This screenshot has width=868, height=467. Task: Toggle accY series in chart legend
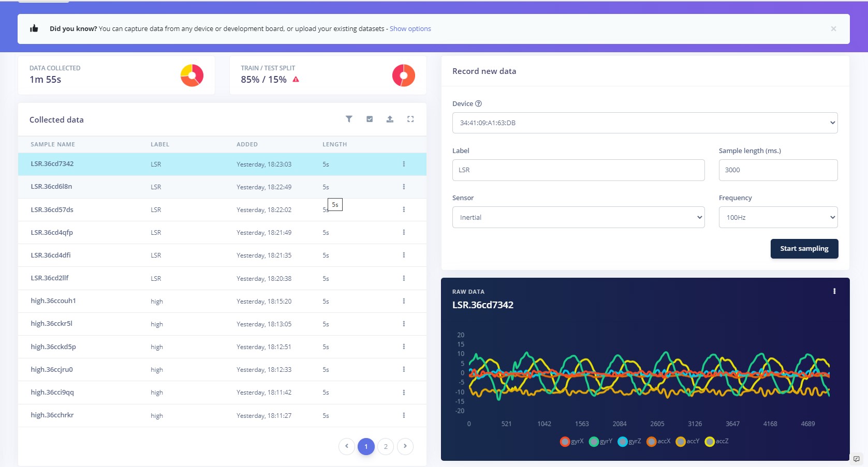687,441
